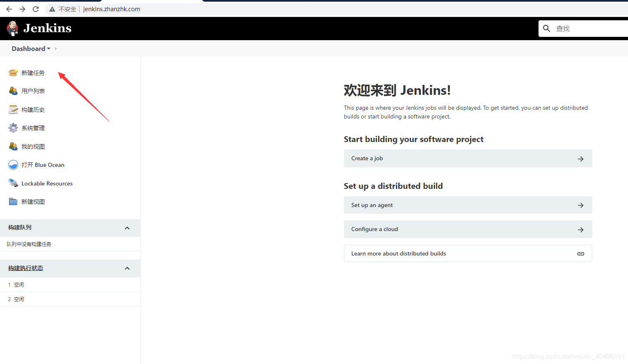This screenshot has height=364, width=628.
Task: Click the breadcrumb separator chevron after Dashboard
Action: coord(56,48)
